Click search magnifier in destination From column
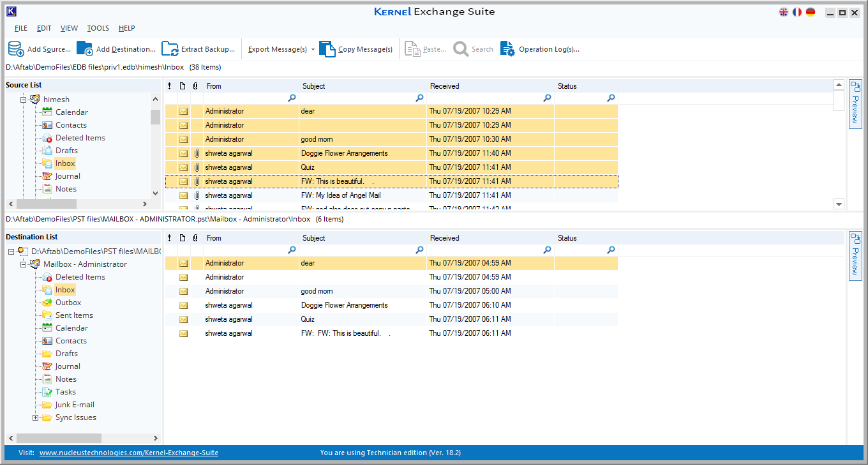The height and width of the screenshot is (466, 868). [x=292, y=250]
